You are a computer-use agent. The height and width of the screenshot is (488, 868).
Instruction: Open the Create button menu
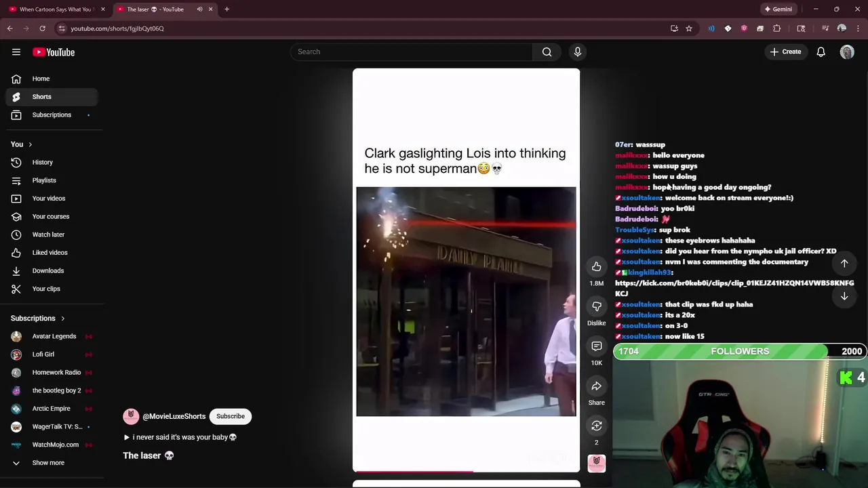786,52
